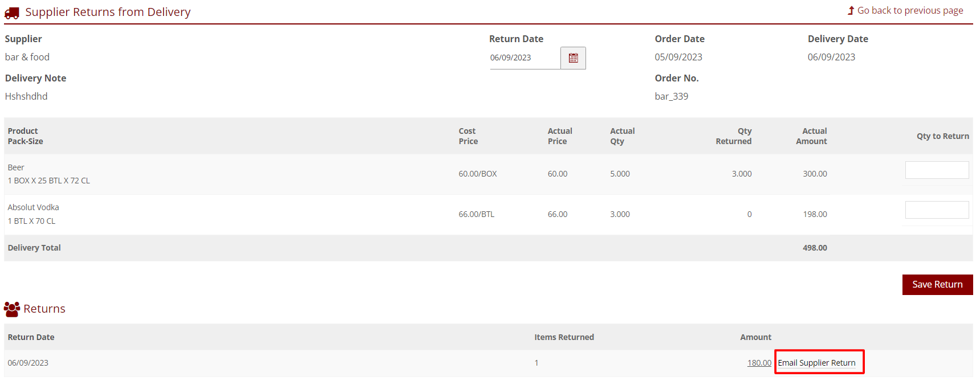980x389 pixels.
Task: Focus the Return Date text field
Action: pyautogui.click(x=524, y=58)
